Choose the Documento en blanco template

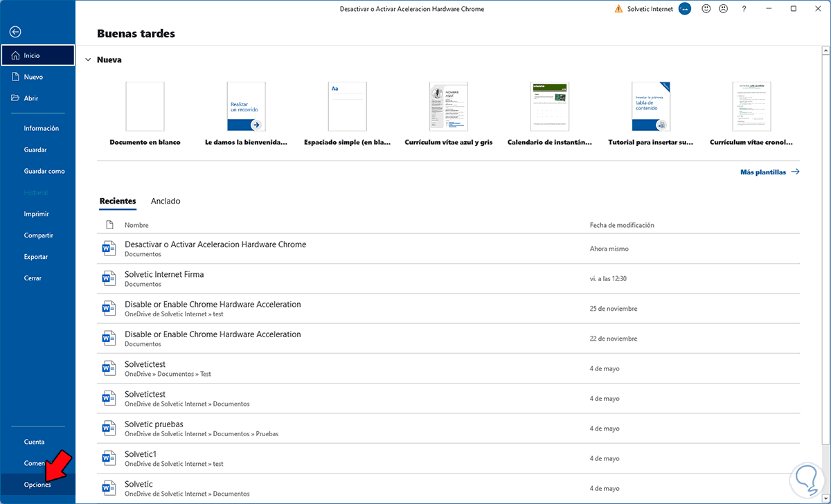[145, 107]
